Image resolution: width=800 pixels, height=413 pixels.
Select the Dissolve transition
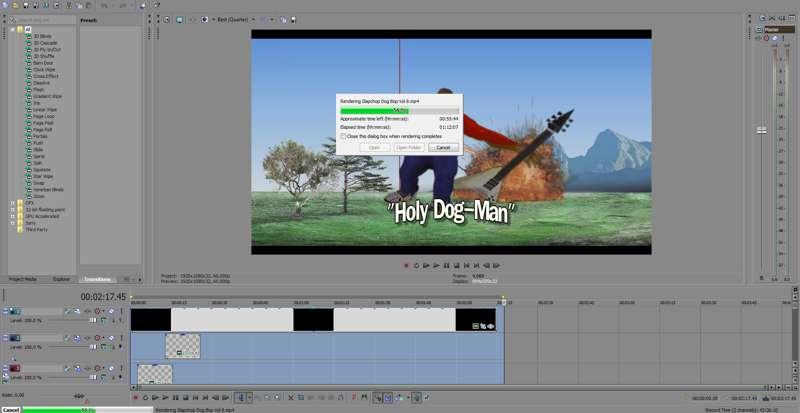tap(41, 83)
